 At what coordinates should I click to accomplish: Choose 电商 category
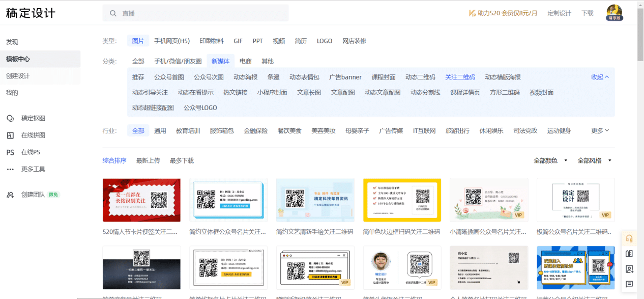coord(246,61)
